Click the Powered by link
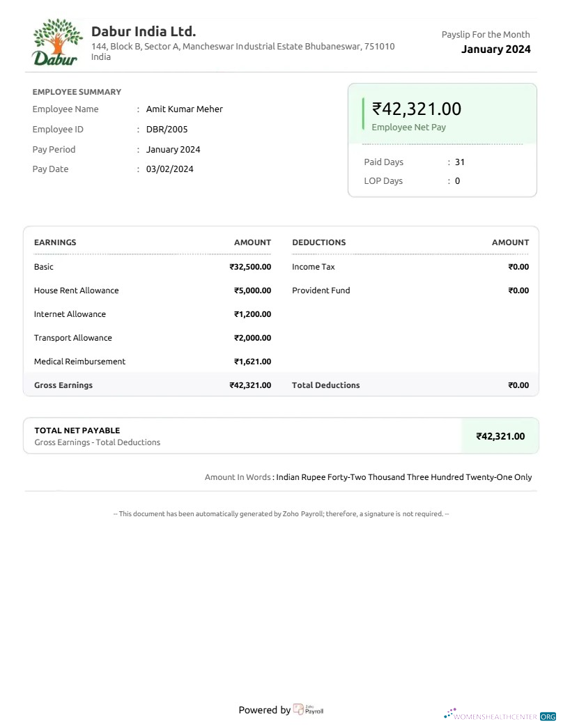This screenshot has width=563, height=728. (x=265, y=709)
